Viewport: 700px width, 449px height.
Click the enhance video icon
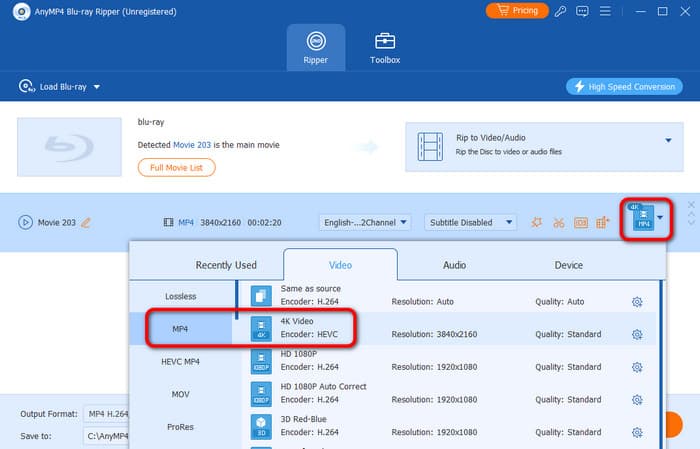point(603,222)
